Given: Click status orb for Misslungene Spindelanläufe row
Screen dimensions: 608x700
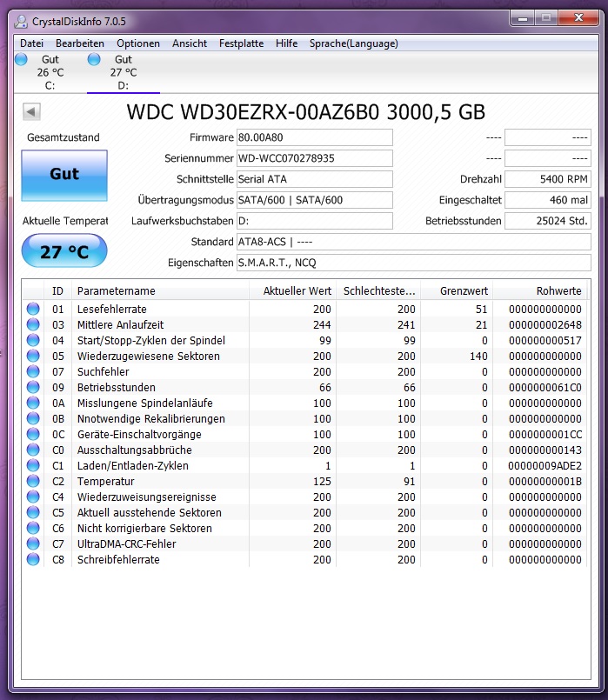Looking at the screenshot, I should [x=33, y=403].
